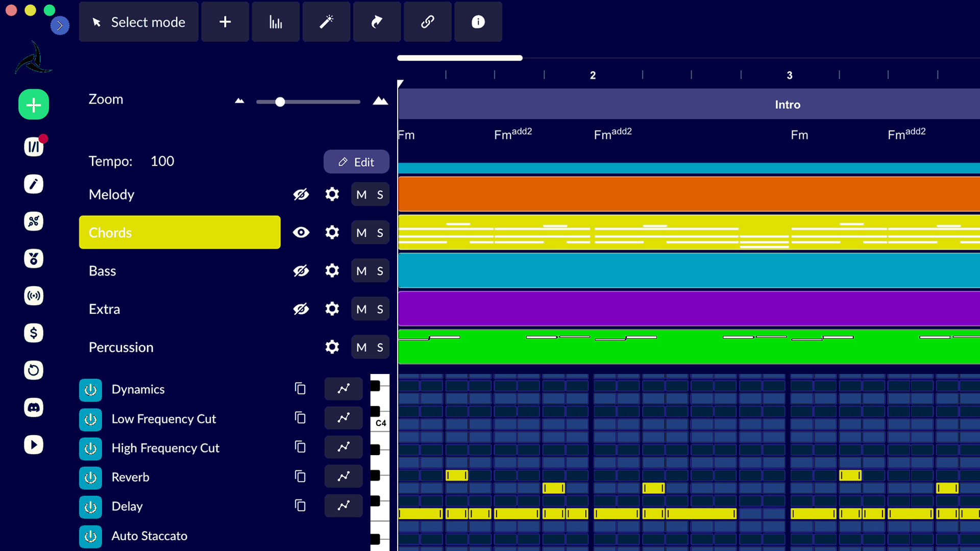Solo the Melody track
This screenshot has width=980, height=551.
coord(380,194)
